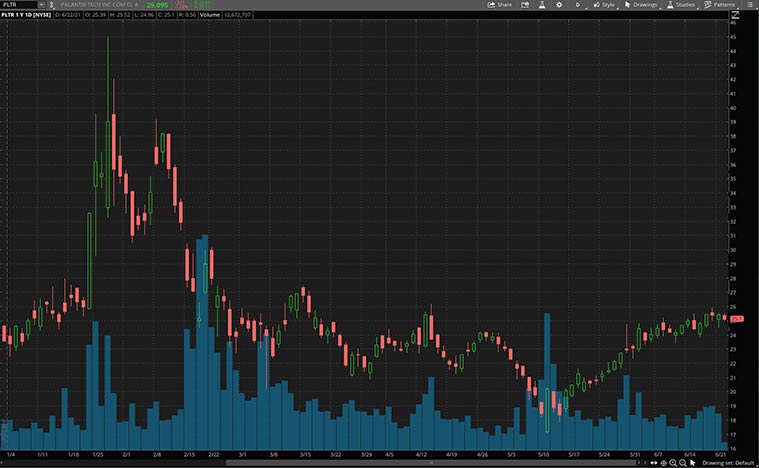
Task: Open the Style menu
Action: [605, 5]
